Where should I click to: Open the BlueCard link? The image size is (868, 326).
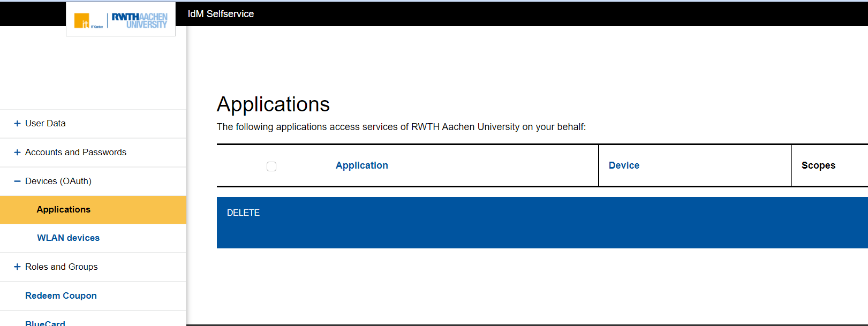click(45, 323)
